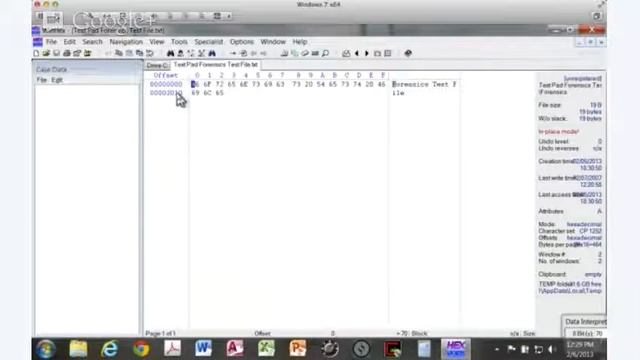Select the TextPad Forensics Test File.txt tab
The image size is (640, 360).
coord(216,64)
